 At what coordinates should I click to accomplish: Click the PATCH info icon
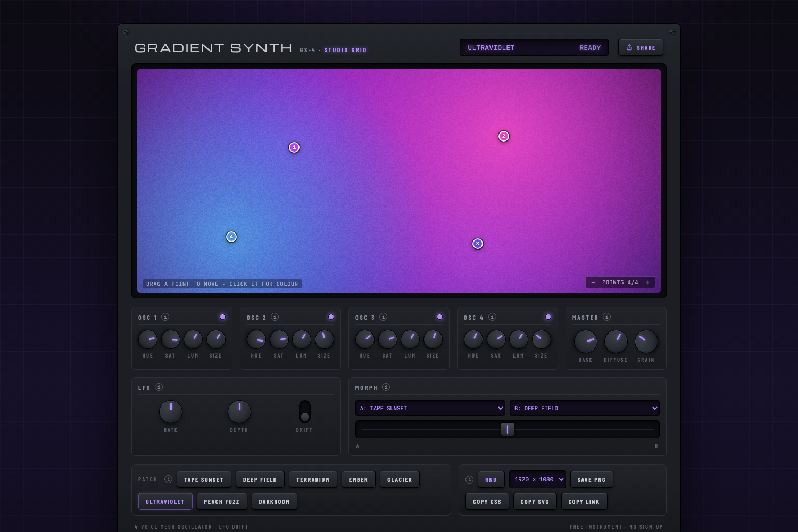pos(169,479)
